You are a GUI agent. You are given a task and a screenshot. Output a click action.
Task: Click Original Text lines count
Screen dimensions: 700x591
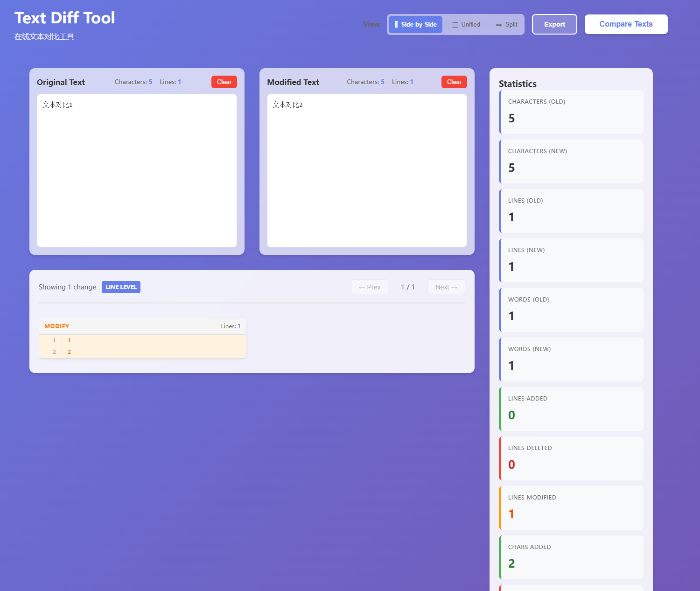click(x=170, y=82)
